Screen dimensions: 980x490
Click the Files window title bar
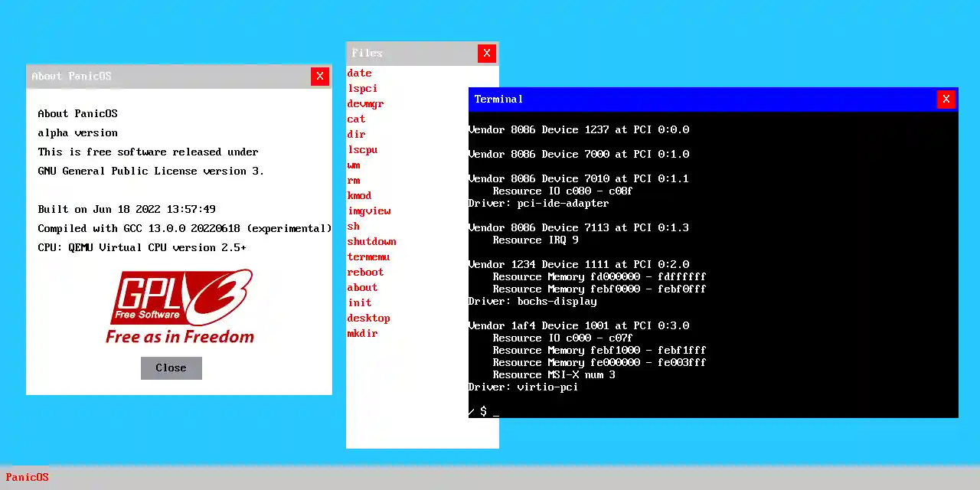coord(410,53)
